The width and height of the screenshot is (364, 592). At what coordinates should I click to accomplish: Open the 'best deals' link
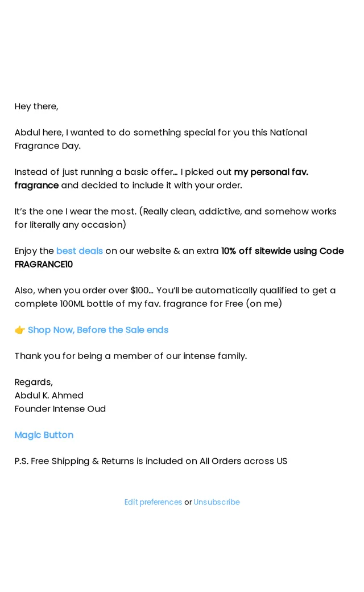click(79, 251)
